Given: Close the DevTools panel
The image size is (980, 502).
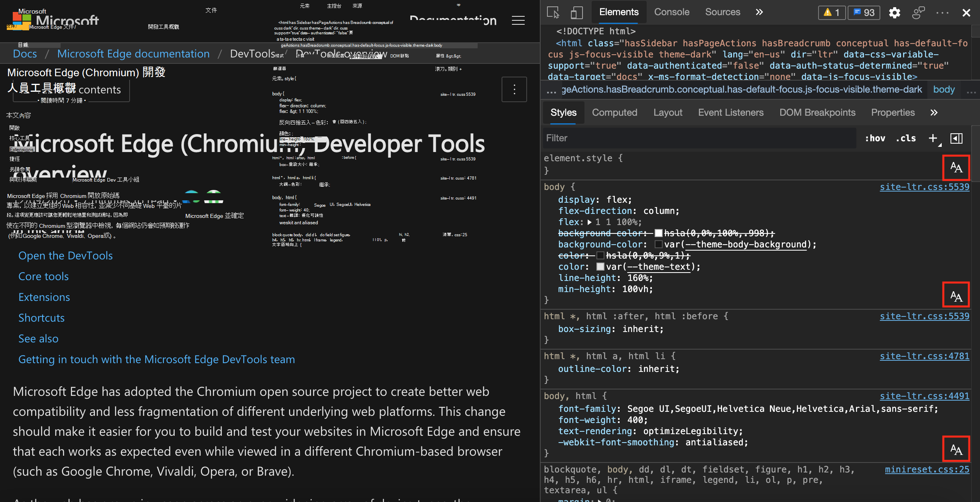Looking at the screenshot, I should (966, 13).
